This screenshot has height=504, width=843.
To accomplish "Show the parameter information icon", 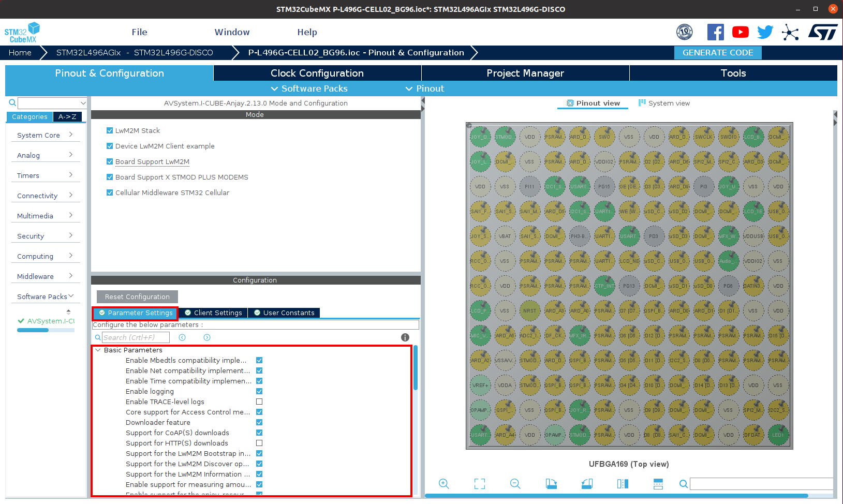I will click(405, 337).
